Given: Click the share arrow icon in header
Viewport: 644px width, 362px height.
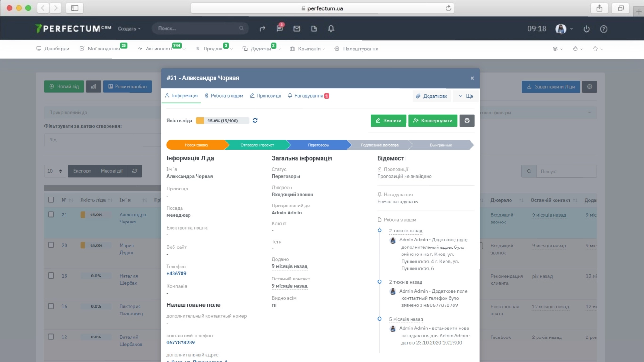Looking at the screenshot, I should click(263, 29).
